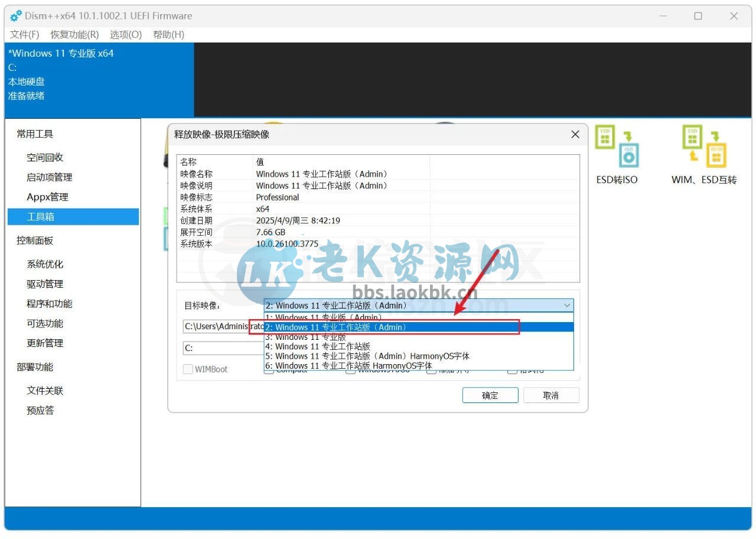Open 可选功能 in the sidebar
Screen dimensions: 756x539
pyautogui.click(x=45, y=323)
